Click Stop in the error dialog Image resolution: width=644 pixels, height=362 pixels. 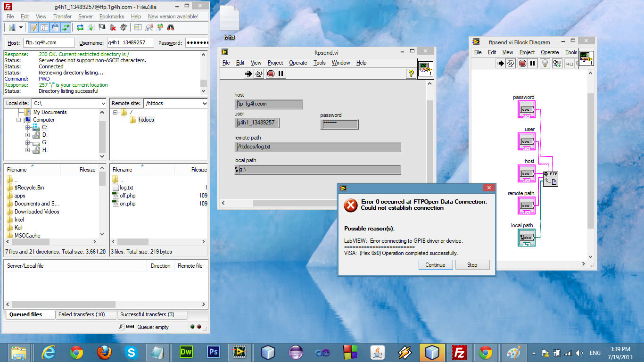tap(472, 265)
